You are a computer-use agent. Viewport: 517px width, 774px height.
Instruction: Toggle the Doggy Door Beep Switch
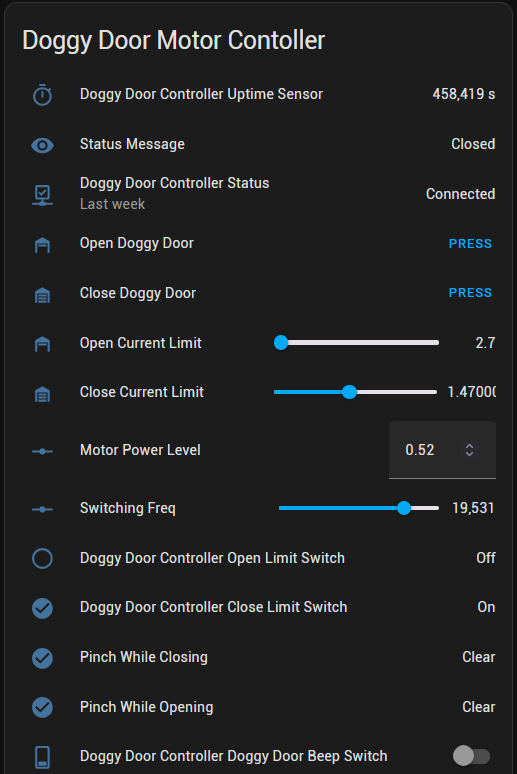tap(472, 756)
